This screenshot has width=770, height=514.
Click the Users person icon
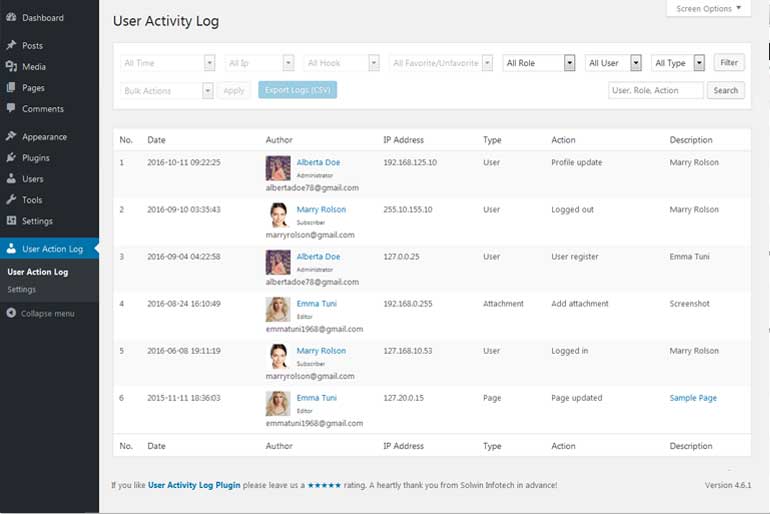point(11,178)
